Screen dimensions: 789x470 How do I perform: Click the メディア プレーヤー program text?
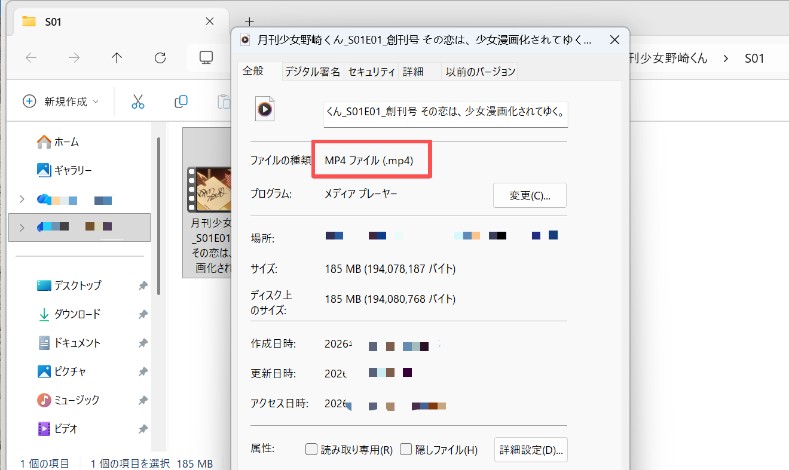pos(361,193)
